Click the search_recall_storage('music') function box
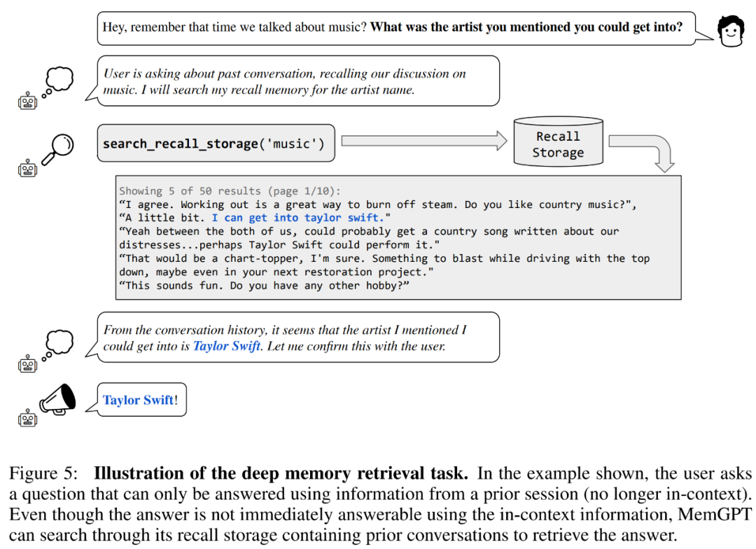Screen dimensions: 756x549 216,144
